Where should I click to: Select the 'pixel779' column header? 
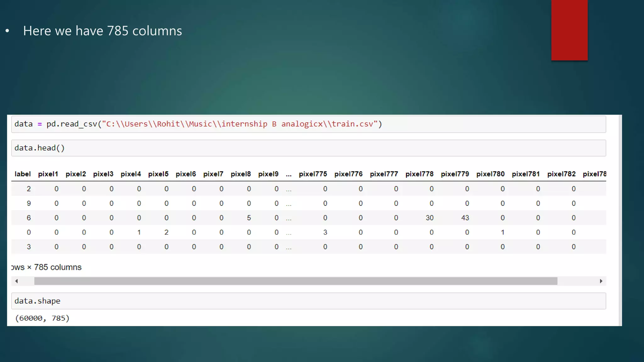[x=455, y=174]
